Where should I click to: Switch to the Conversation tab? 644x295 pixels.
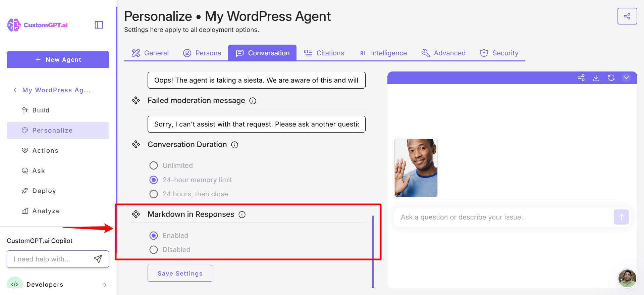[x=262, y=53]
